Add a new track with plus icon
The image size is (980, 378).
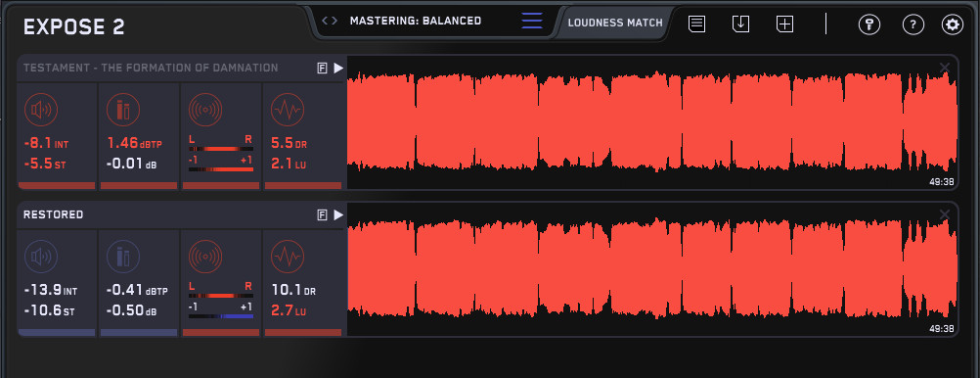pyautogui.click(x=784, y=24)
